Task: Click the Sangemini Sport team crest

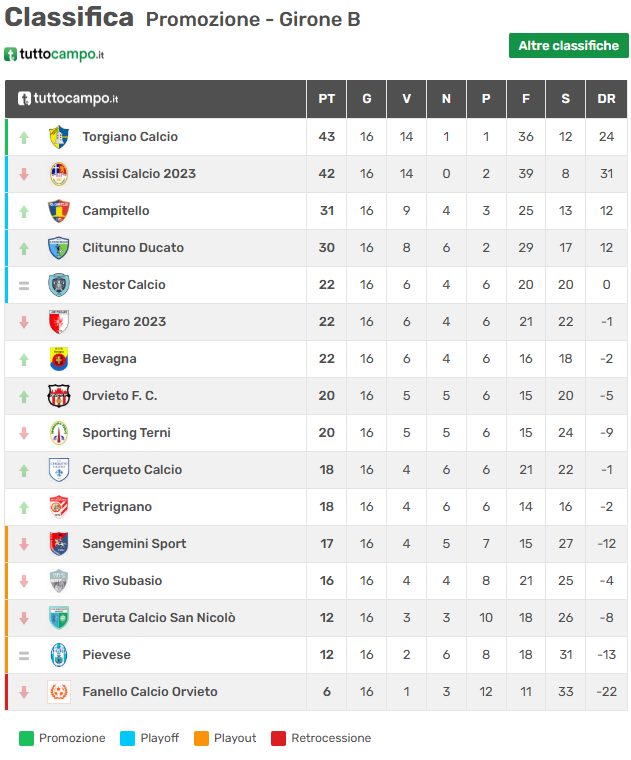Action: 59,544
